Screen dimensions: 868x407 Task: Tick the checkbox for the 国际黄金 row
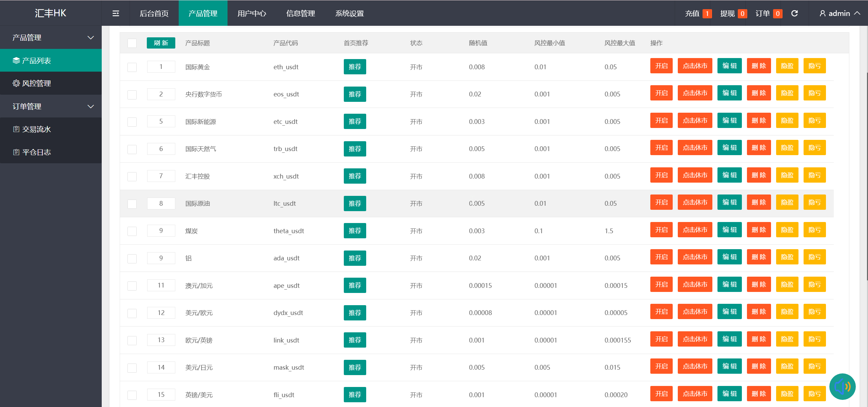tap(132, 67)
